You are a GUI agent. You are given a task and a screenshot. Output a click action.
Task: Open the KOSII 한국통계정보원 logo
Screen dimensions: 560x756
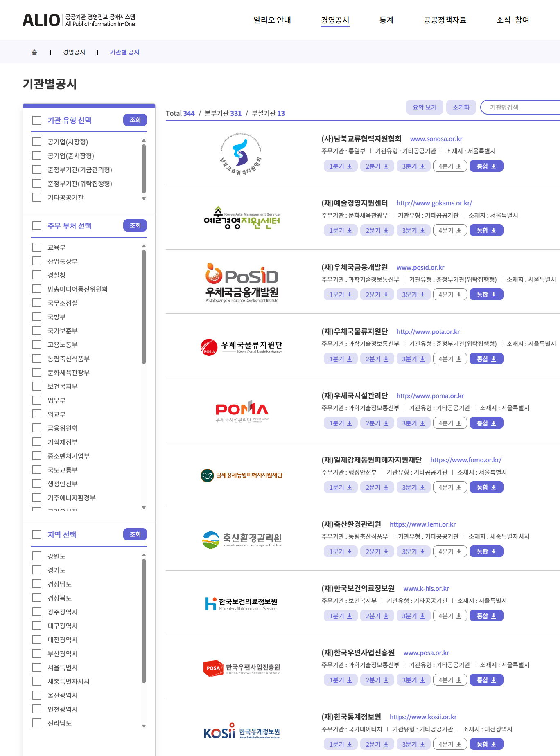tap(242, 731)
